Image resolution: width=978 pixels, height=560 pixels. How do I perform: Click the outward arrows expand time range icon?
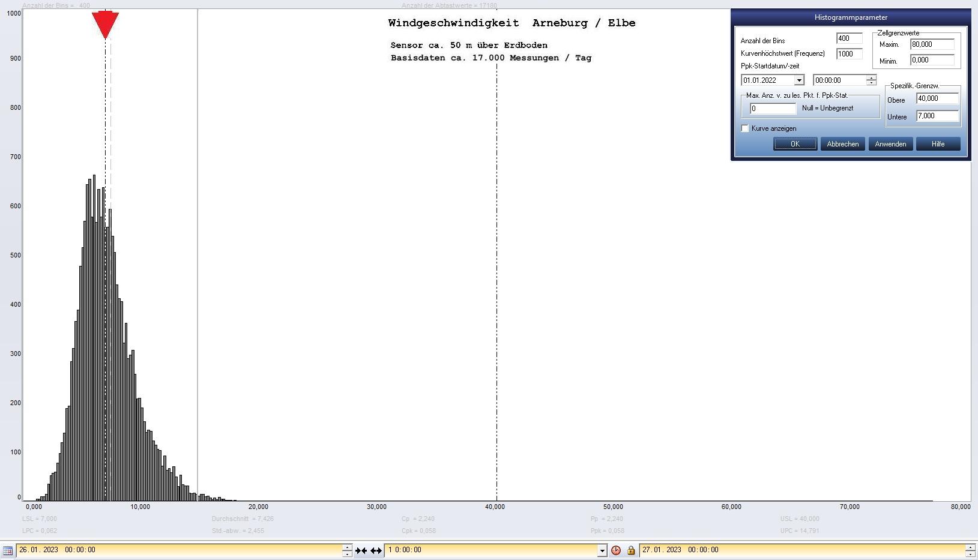(x=376, y=550)
